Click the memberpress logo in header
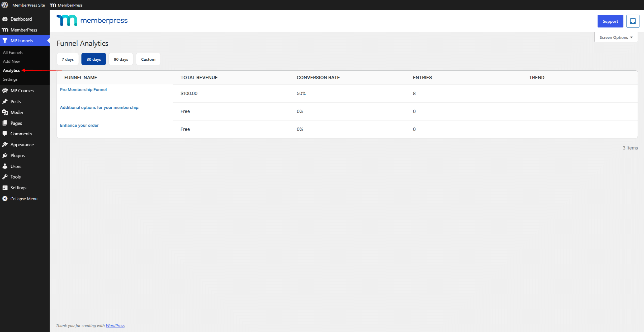 click(92, 20)
